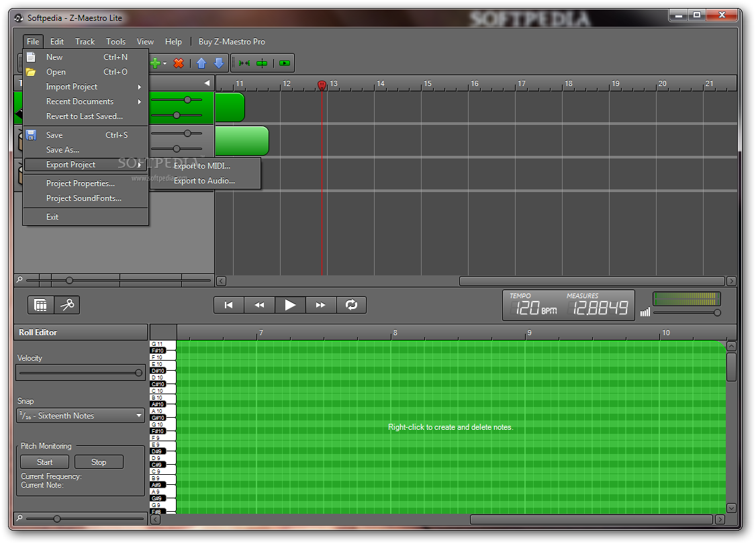Expand the Recent Documents submenu
Image resolution: width=756 pixels, height=544 pixels.
[85, 101]
